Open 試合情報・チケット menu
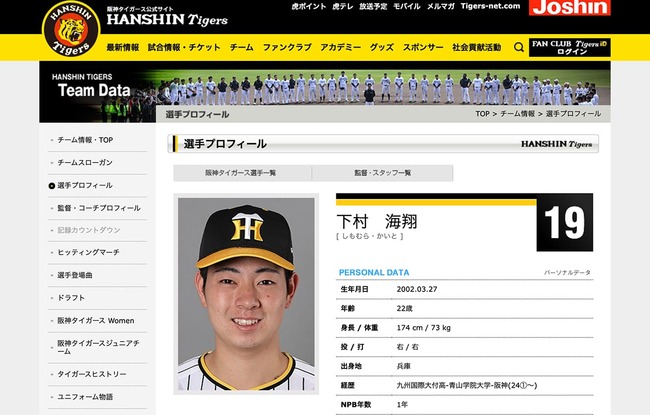The height and width of the screenshot is (415, 650). pos(184,47)
